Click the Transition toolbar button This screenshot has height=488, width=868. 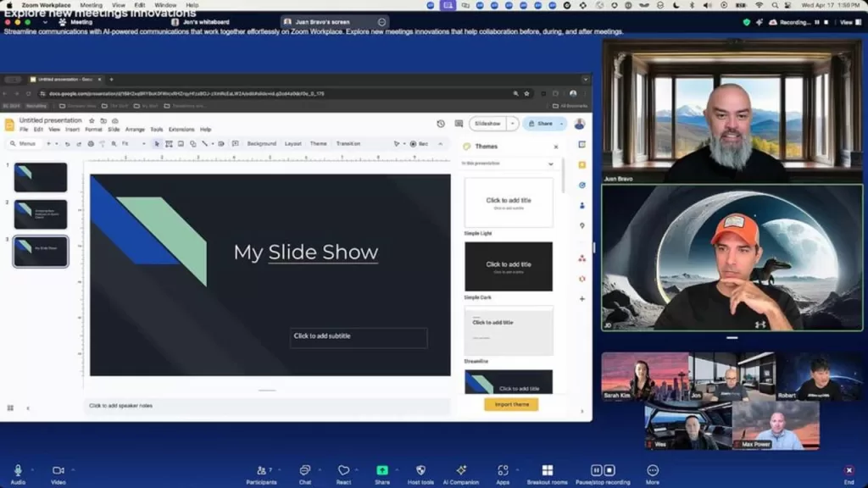(348, 144)
